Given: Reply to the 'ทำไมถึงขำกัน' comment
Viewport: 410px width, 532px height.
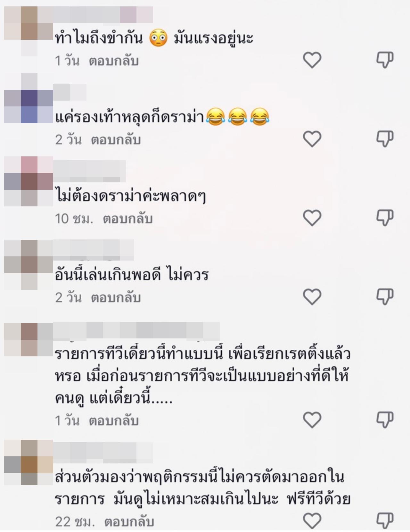Looking at the screenshot, I should click(x=114, y=61).
